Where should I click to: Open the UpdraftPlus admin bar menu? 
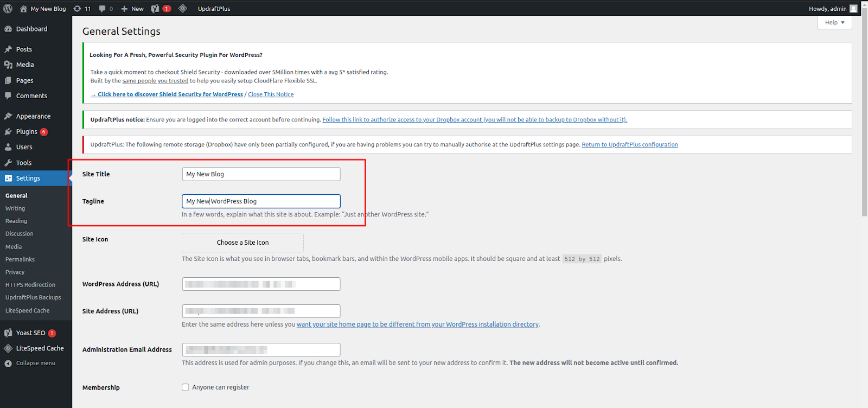(x=214, y=9)
